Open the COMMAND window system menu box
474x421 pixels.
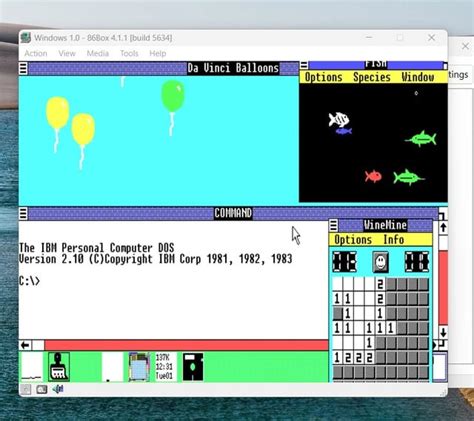(x=23, y=213)
